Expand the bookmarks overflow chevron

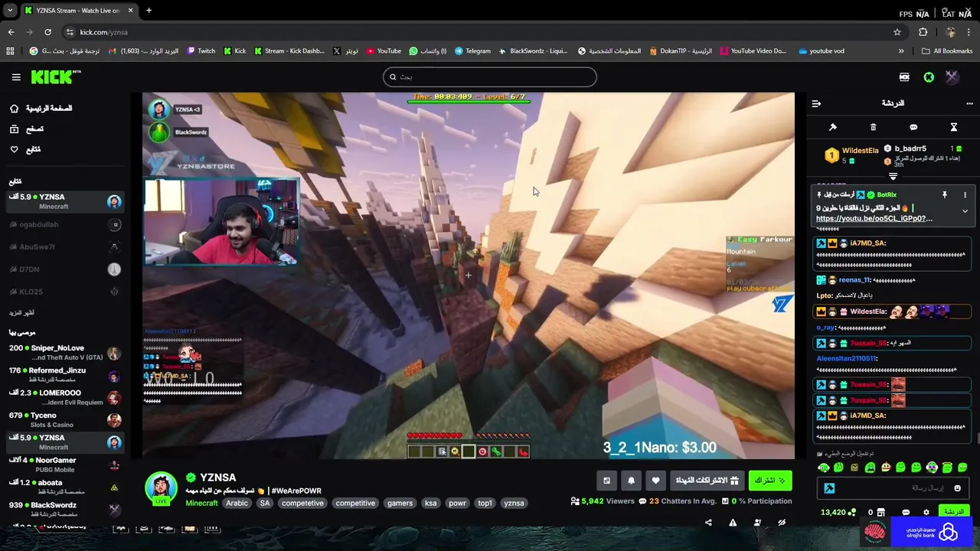(x=901, y=51)
